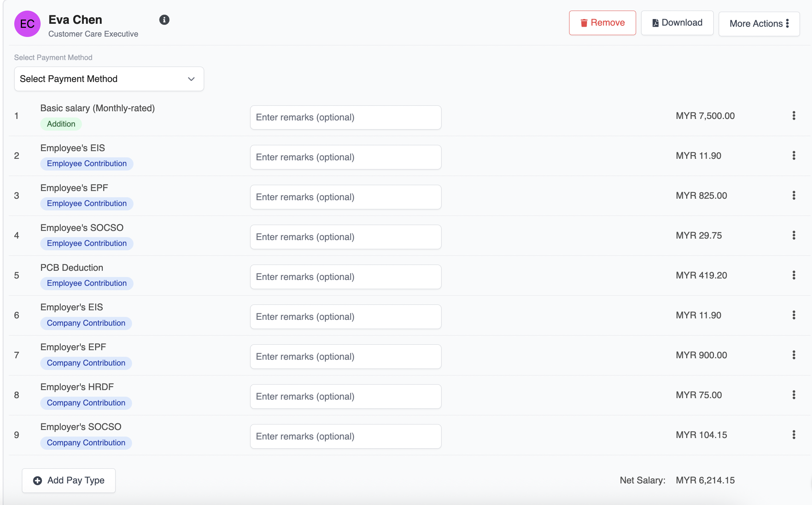The width and height of the screenshot is (812, 505).
Task: Open kebab menu for Employer's EPF row
Action: pyautogui.click(x=794, y=355)
